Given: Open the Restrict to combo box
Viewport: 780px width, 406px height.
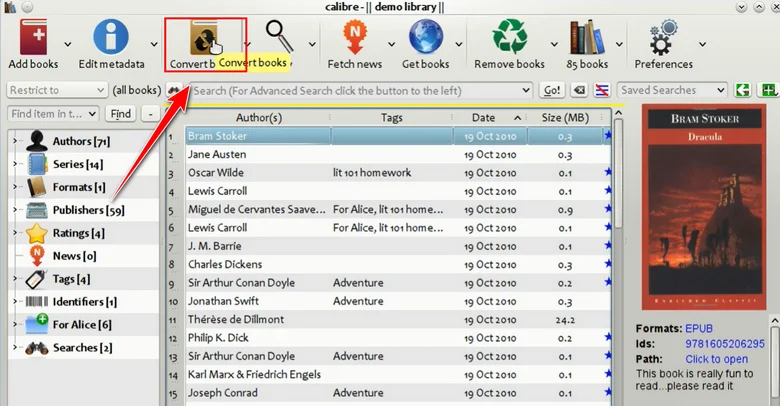Looking at the screenshot, I should [x=57, y=90].
